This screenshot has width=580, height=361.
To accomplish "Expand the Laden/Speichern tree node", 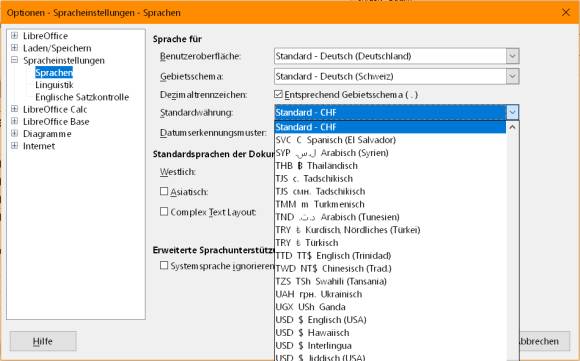I will pos(14,48).
